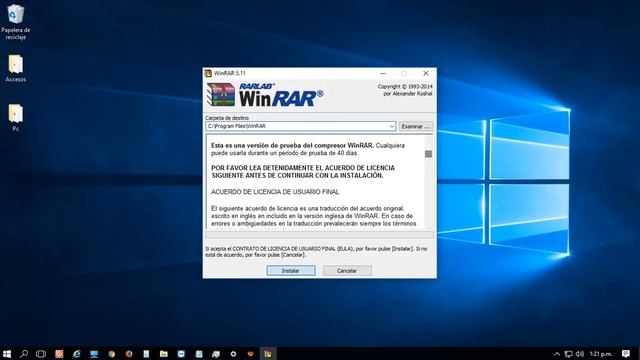Click the WinRAR installer taskbar button

(268, 354)
